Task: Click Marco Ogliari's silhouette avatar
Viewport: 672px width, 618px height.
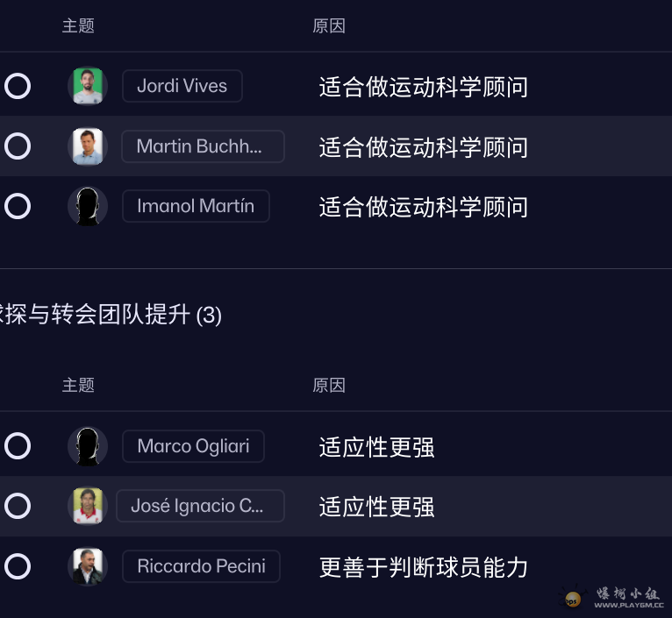Action: 88,446
